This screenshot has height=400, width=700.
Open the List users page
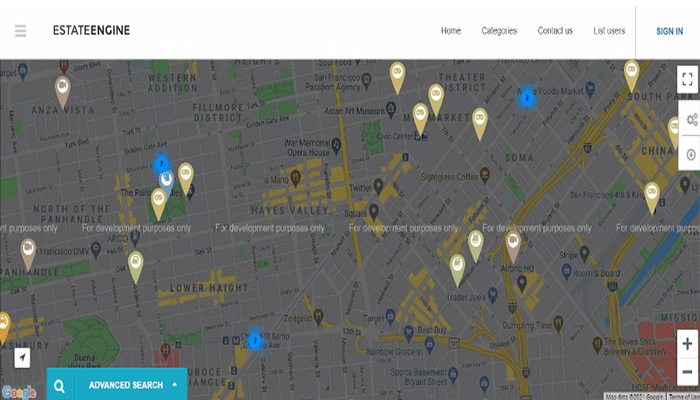[x=609, y=31]
